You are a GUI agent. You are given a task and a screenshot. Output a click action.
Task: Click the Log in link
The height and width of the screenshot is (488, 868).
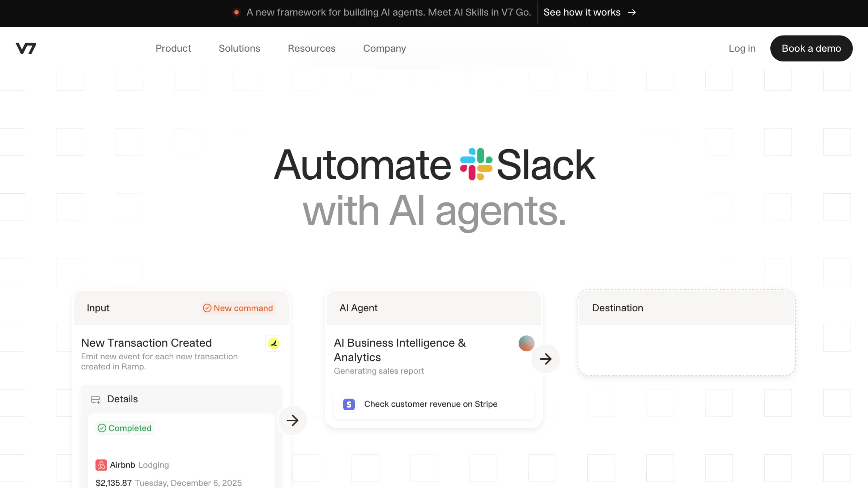pos(742,48)
